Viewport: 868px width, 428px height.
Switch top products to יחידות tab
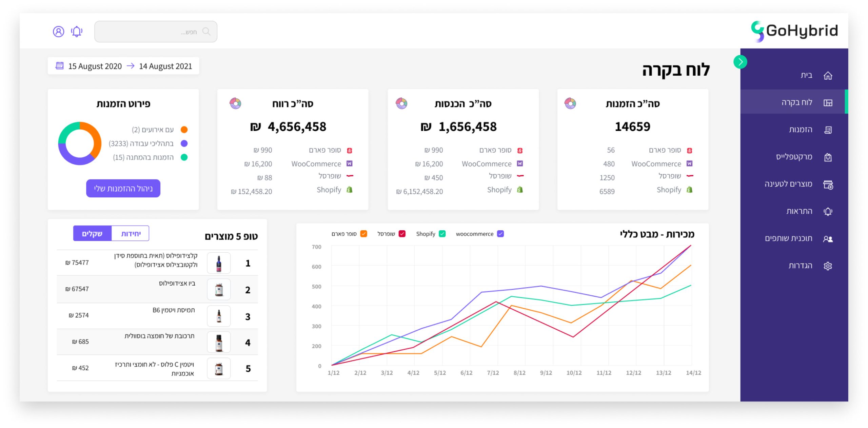tap(131, 234)
